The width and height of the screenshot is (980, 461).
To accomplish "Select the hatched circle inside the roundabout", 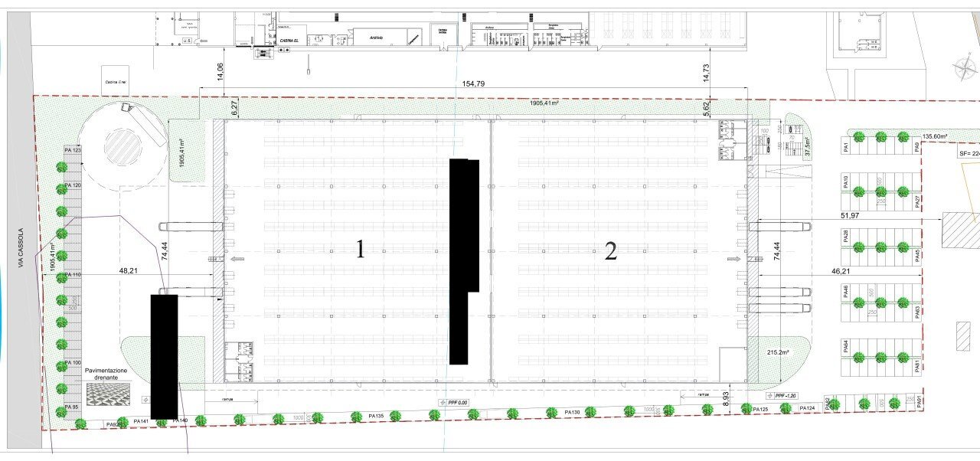I will [x=122, y=143].
